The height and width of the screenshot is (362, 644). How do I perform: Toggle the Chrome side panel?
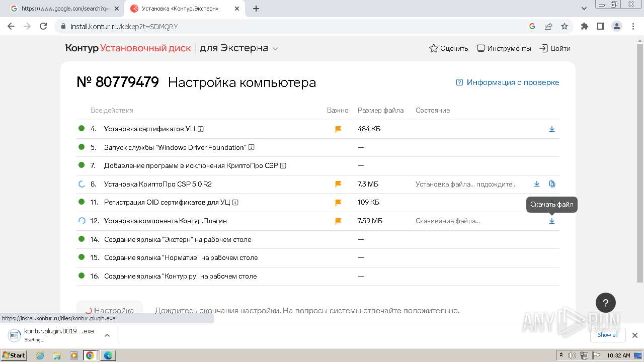coord(601,26)
